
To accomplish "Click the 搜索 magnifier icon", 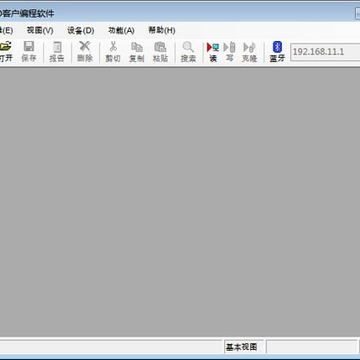I will (188, 47).
